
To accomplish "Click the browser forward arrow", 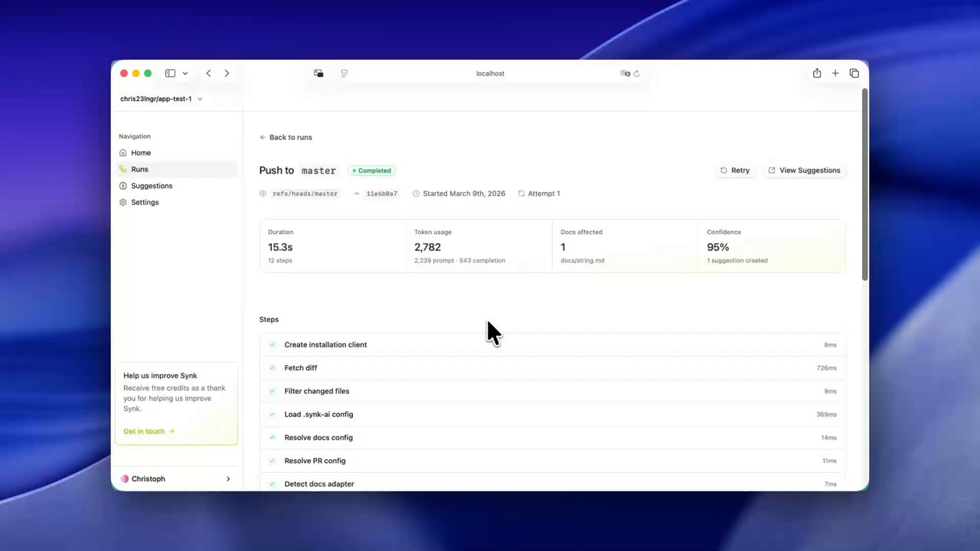I will click(x=227, y=73).
